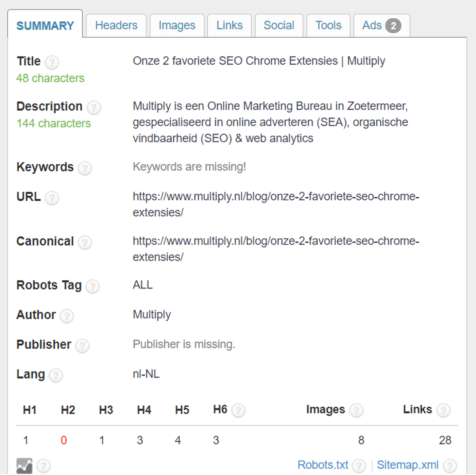Click the H4 column header
Screen dimensions: 476x475
pos(144,410)
